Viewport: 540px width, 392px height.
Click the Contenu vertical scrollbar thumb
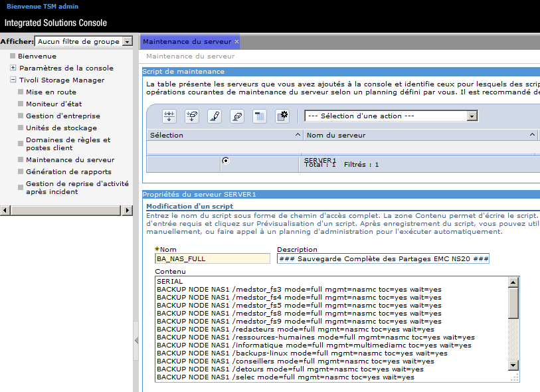click(x=513, y=303)
